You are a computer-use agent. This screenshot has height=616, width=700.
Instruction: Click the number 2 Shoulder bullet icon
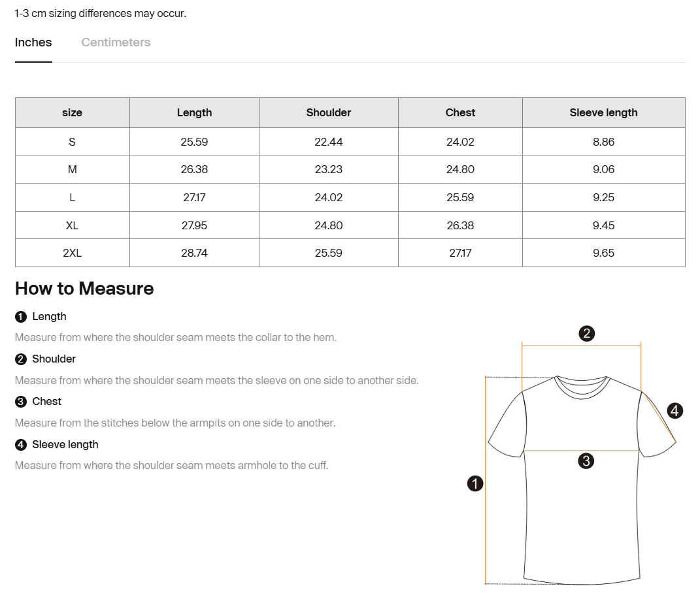20,359
